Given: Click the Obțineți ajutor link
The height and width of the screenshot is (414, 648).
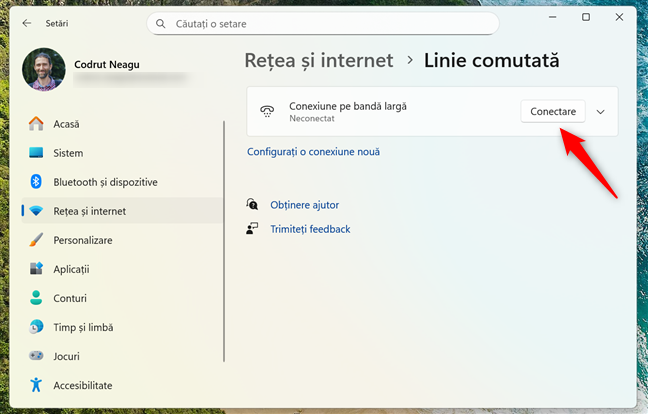Looking at the screenshot, I should click(x=304, y=205).
